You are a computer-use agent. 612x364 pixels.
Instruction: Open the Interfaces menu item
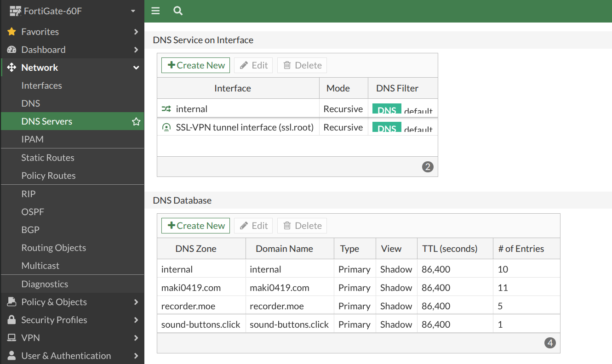pyautogui.click(x=41, y=85)
